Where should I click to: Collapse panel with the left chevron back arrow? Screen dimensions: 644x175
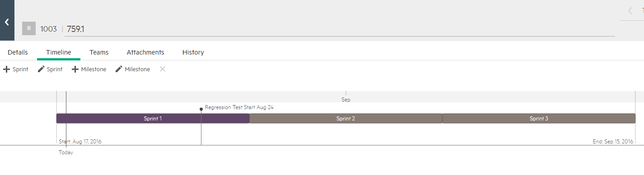coord(7,22)
